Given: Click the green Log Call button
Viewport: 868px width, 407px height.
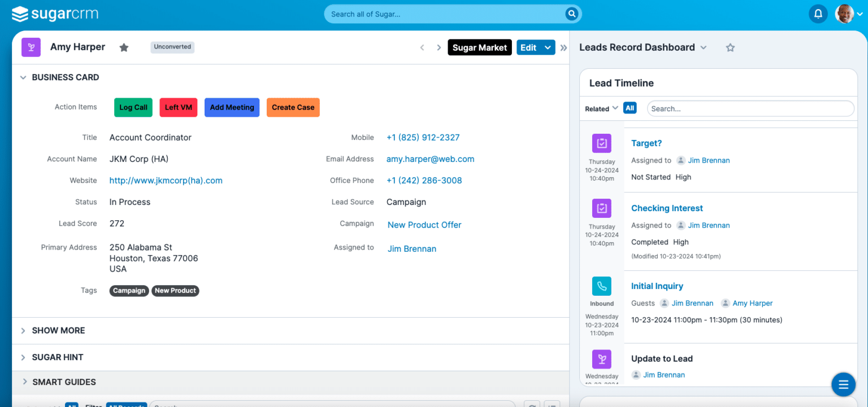Looking at the screenshot, I should pyautogui.click(x=133, y=107).
